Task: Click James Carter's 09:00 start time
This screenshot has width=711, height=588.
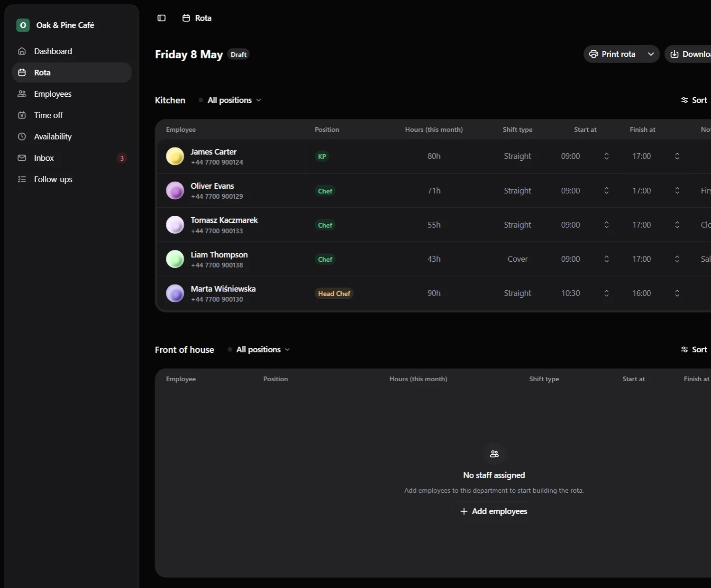Action: (x=571, y=156)
